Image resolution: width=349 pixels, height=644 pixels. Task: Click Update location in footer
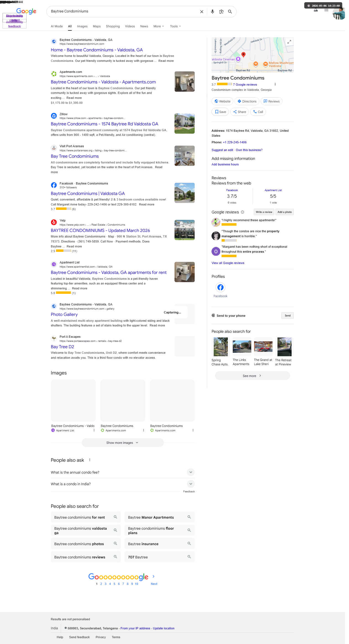(x=164, y=628)
